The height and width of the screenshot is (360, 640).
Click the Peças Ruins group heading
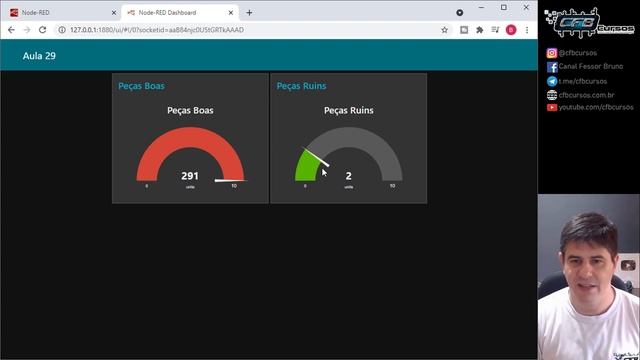pos(301,86)
